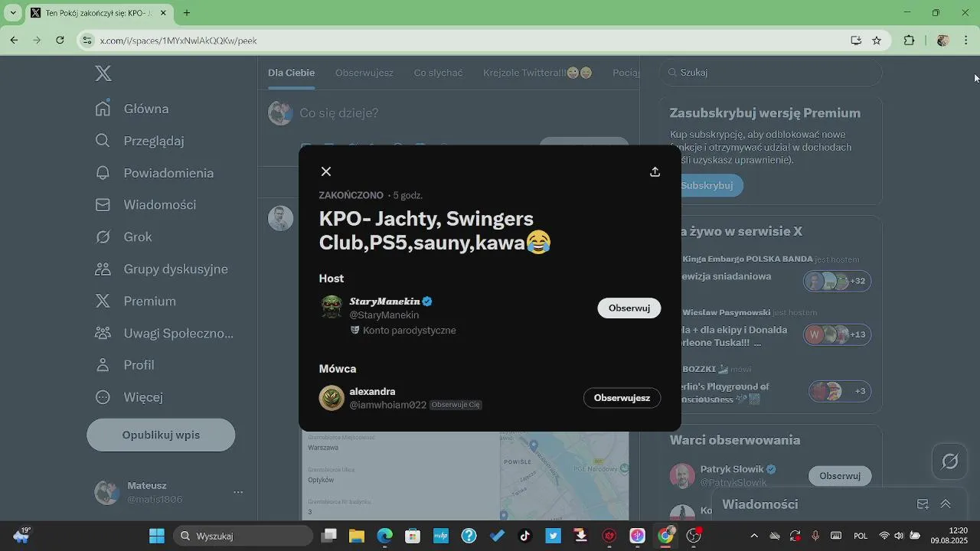
Task: Open Premium X icon in sidebar
Action: pos(103,302)
